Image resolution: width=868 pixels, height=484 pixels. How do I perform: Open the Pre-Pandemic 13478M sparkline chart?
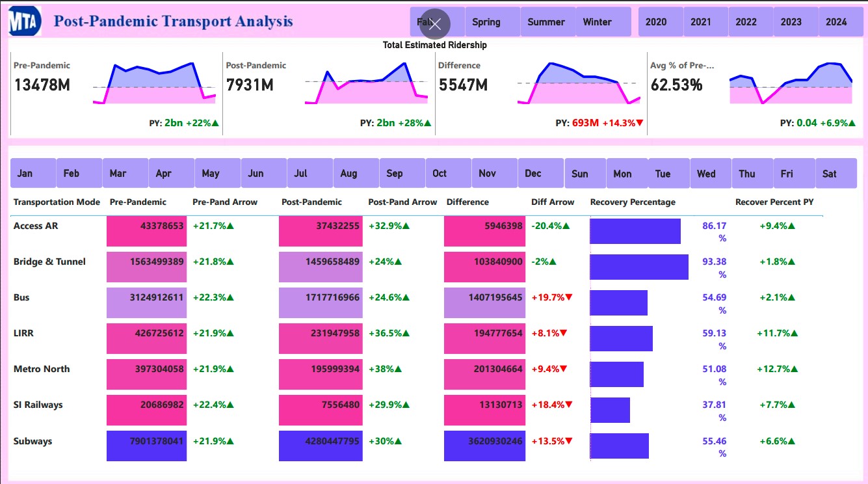(154, 83)
